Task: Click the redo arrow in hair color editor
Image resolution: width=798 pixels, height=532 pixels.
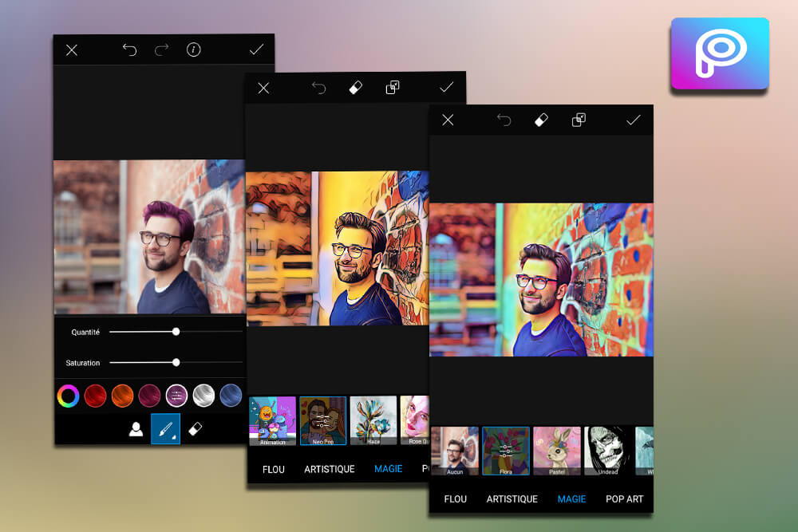Action: pos(161,50)
